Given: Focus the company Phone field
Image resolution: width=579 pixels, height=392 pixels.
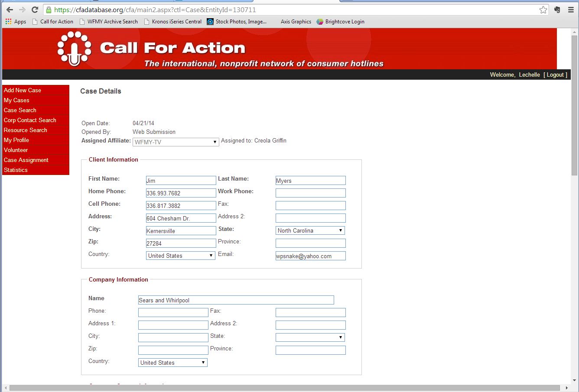Looking at the screenshot, I should 173,313.
